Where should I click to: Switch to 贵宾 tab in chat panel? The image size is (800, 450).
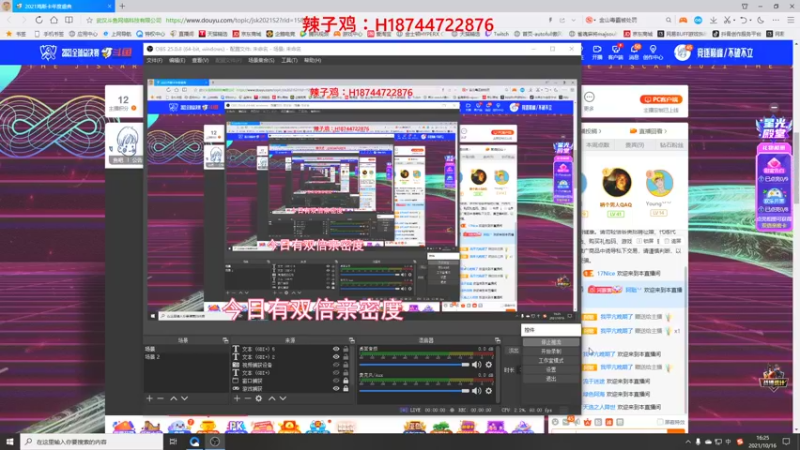634,145
